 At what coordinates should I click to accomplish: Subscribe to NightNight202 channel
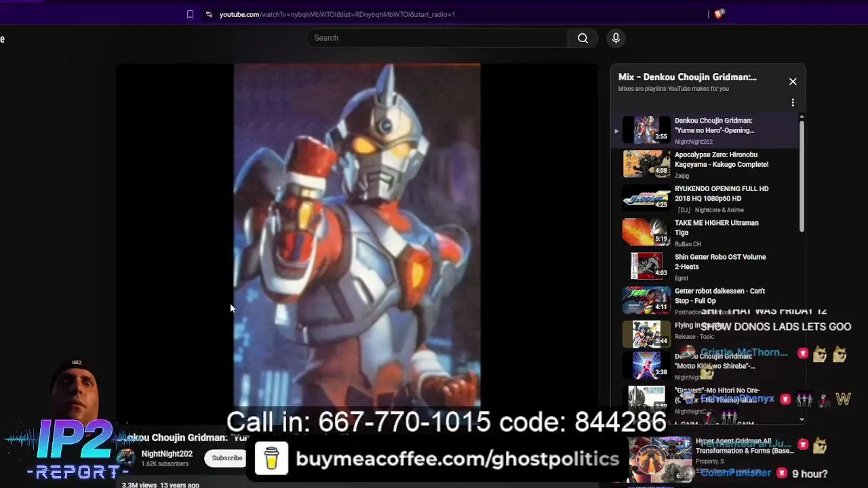pyautogui.click(x=227, y=458)
